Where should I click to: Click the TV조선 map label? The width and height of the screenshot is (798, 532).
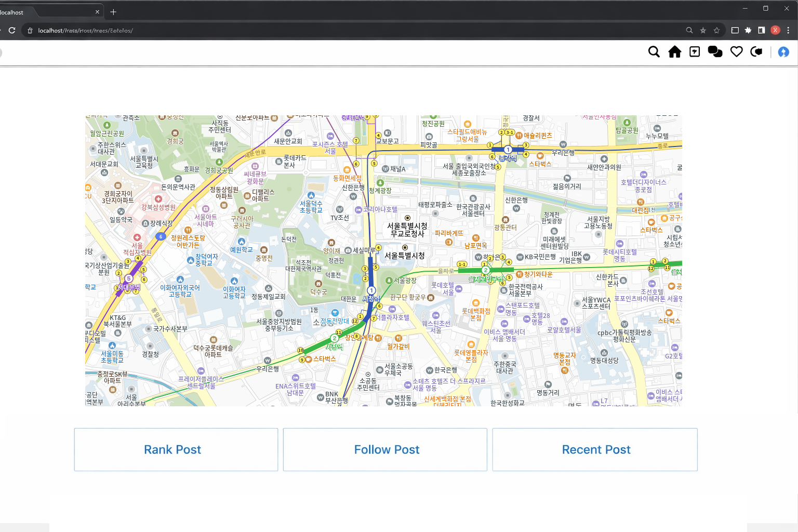click(x=340, y=218)
